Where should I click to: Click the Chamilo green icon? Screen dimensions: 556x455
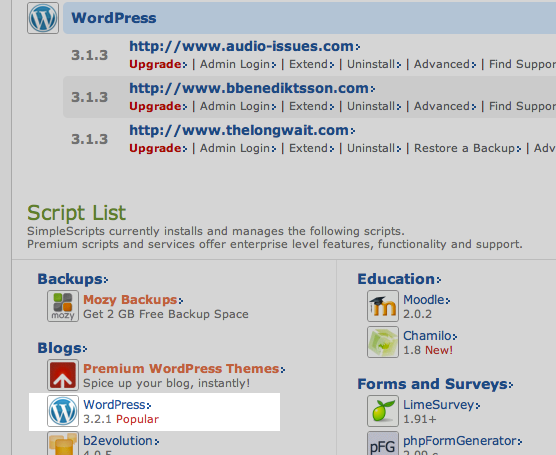383,342
